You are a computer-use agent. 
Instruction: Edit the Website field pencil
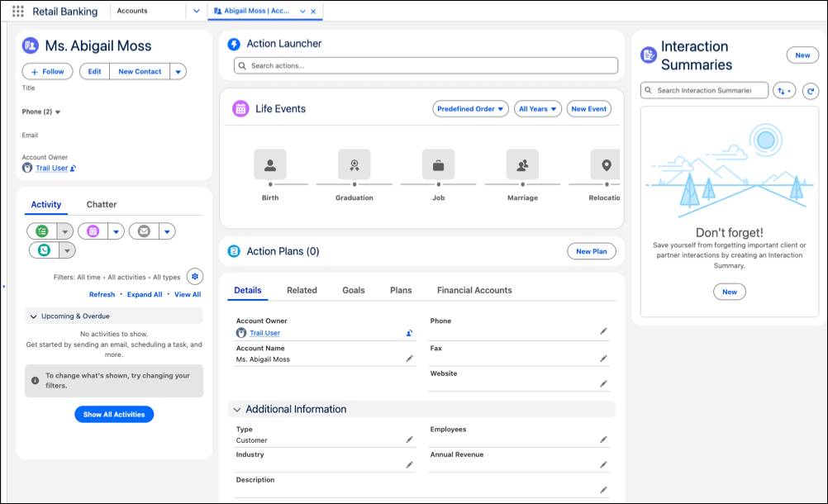603,384
